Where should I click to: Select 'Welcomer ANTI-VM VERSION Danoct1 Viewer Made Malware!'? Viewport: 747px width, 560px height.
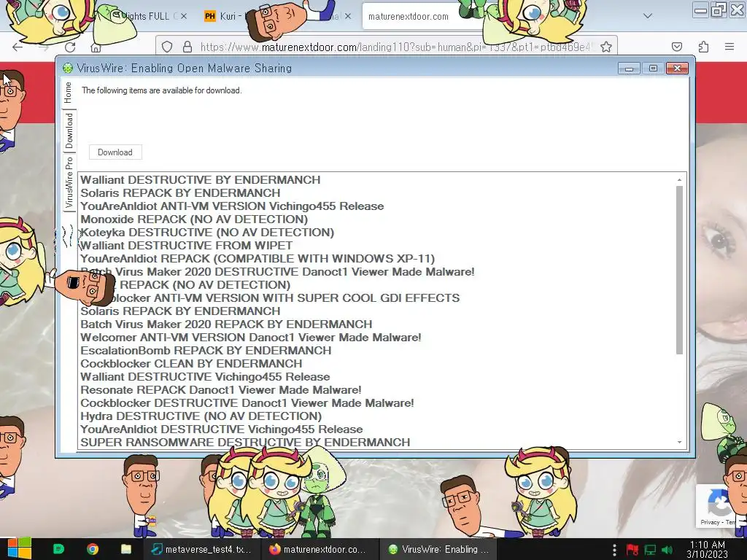click(x=251, y=338)
